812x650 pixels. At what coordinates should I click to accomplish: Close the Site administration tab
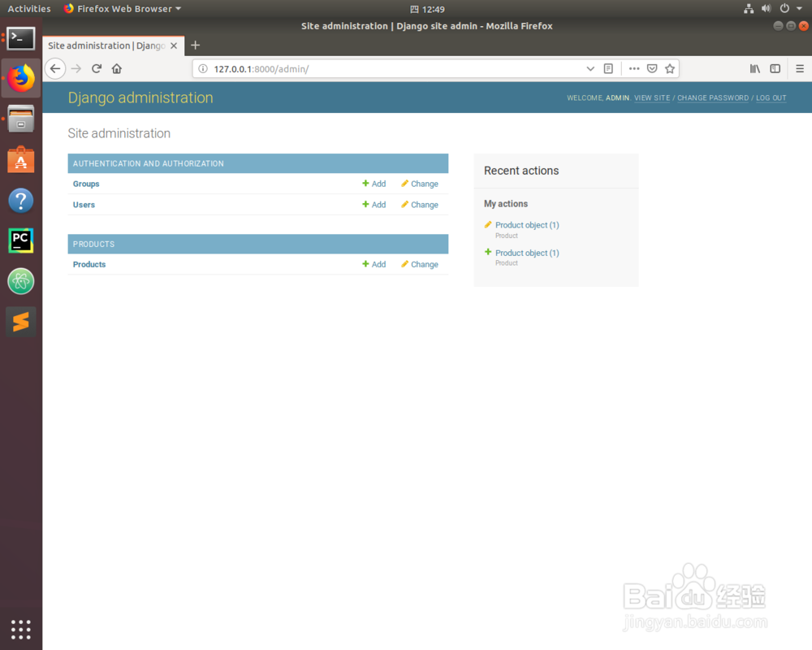point(174,45)
